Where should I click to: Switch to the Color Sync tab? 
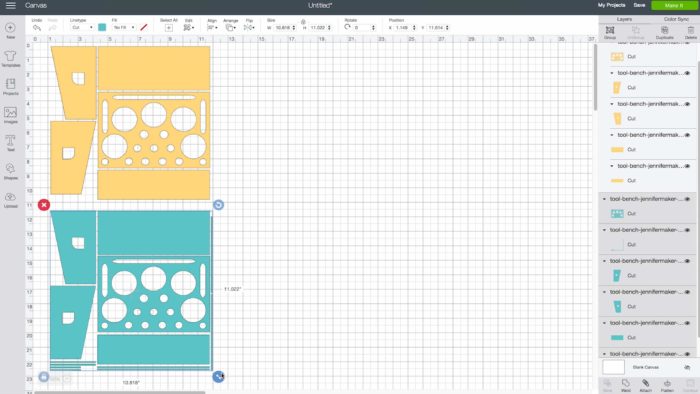click(x=676, y=19)
